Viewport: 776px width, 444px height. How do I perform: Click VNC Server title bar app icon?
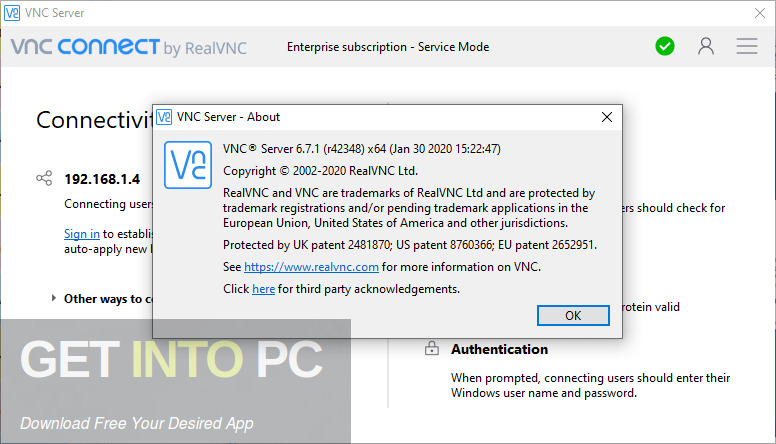(x=12, y=13)
